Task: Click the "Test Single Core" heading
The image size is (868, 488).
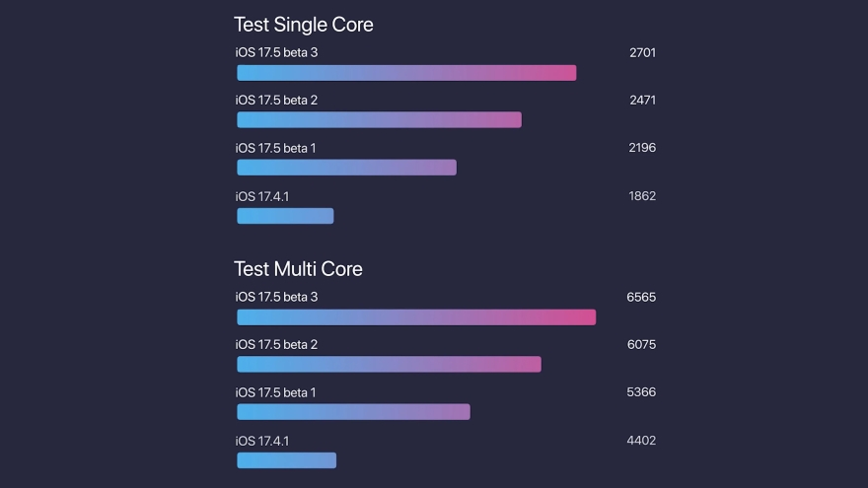Action: click(x=303, y=25)
